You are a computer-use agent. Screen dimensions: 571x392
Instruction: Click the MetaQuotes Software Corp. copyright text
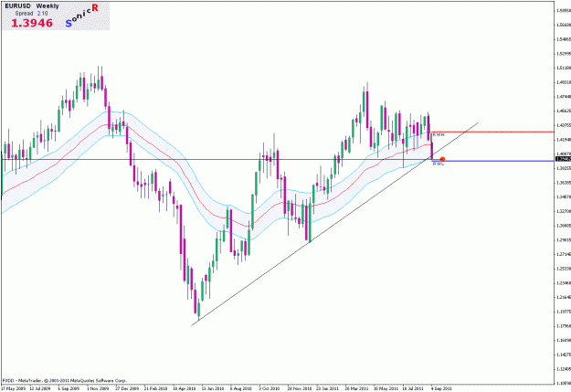click(64, 380)
